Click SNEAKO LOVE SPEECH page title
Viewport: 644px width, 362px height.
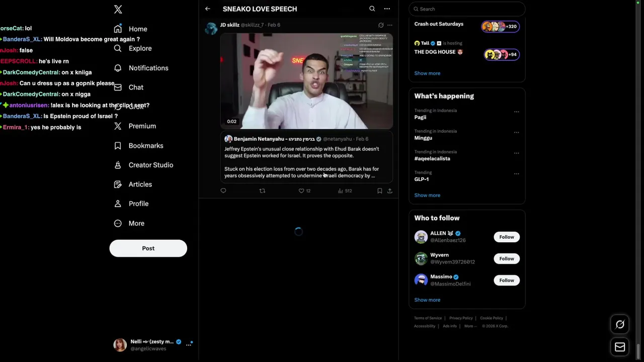pyautogui.click(x=260, y=9)
